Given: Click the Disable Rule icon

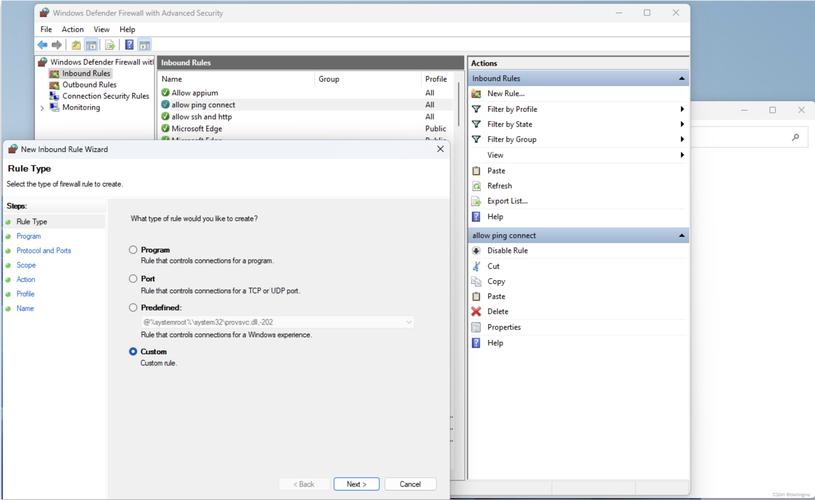Looking at the screenshot, I should click(476, 251).
